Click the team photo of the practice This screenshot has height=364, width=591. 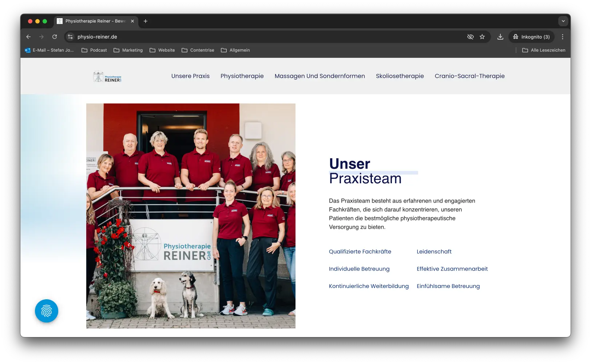(x=191, y=216)
